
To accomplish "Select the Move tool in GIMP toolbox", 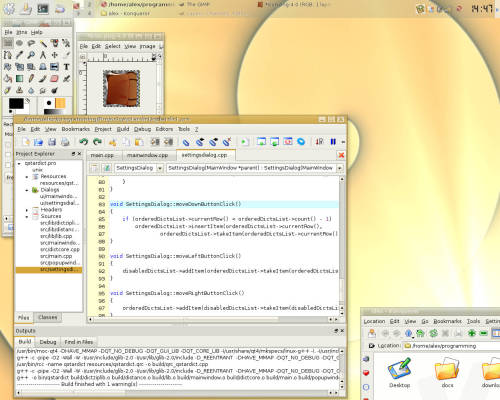I will [55, 55].
